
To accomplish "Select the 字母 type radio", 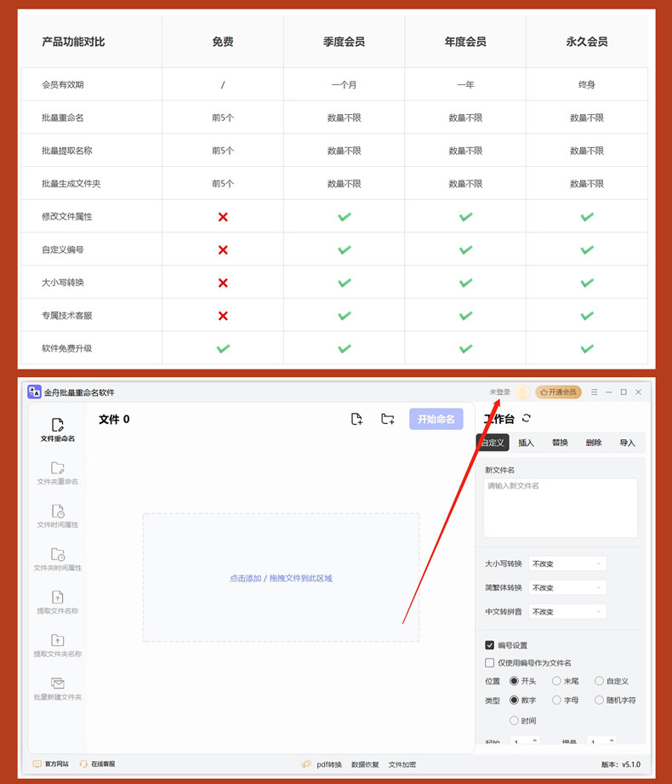I will (x=556, y=700).
